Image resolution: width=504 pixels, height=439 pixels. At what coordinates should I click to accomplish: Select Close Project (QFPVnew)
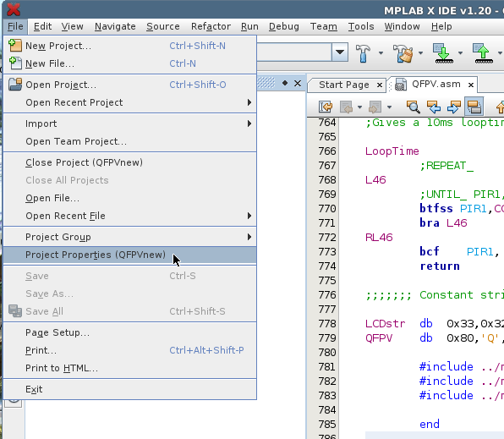(130, 162)
